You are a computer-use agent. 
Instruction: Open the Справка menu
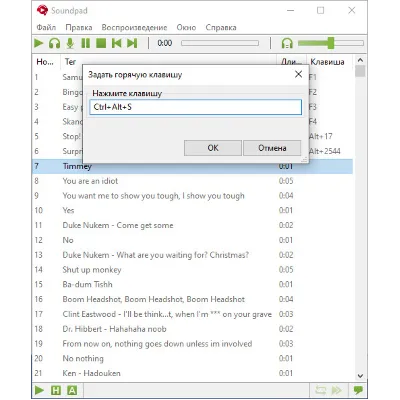pyautogui.click(x=221, y=27)
